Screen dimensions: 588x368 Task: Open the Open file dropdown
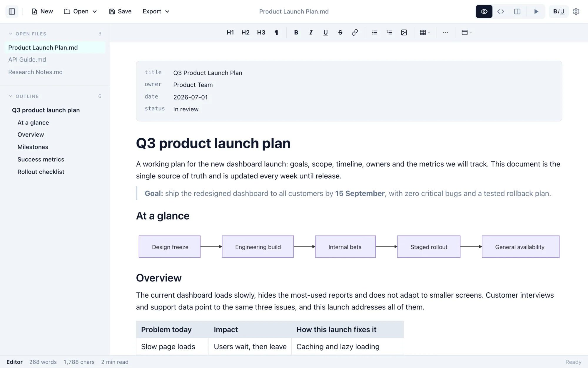click(x=81, y=11)
